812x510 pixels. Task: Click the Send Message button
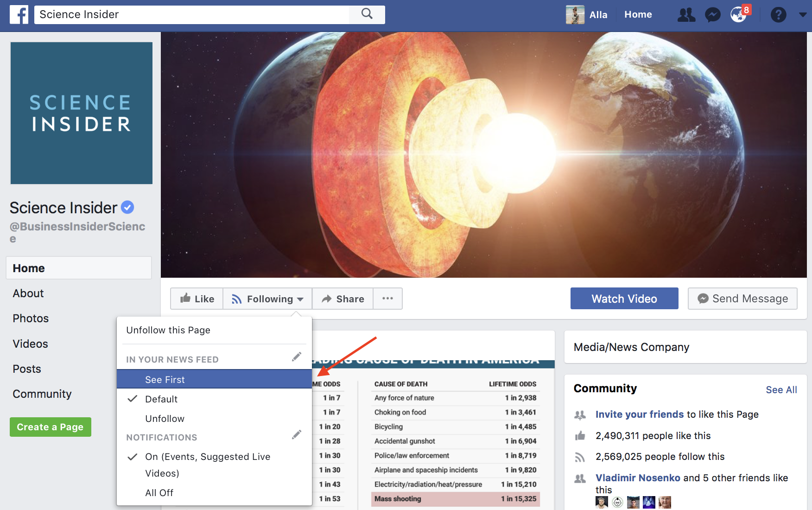coord(742,299)
